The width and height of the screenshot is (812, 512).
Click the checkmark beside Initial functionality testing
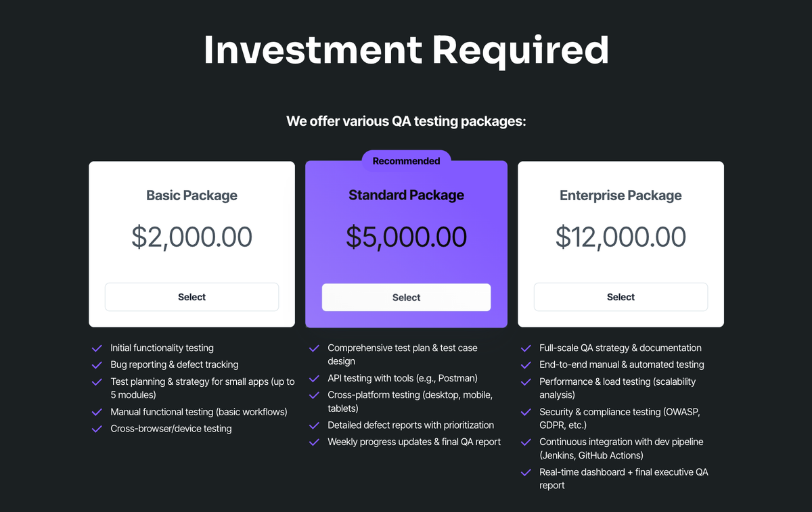coord(96,348)
